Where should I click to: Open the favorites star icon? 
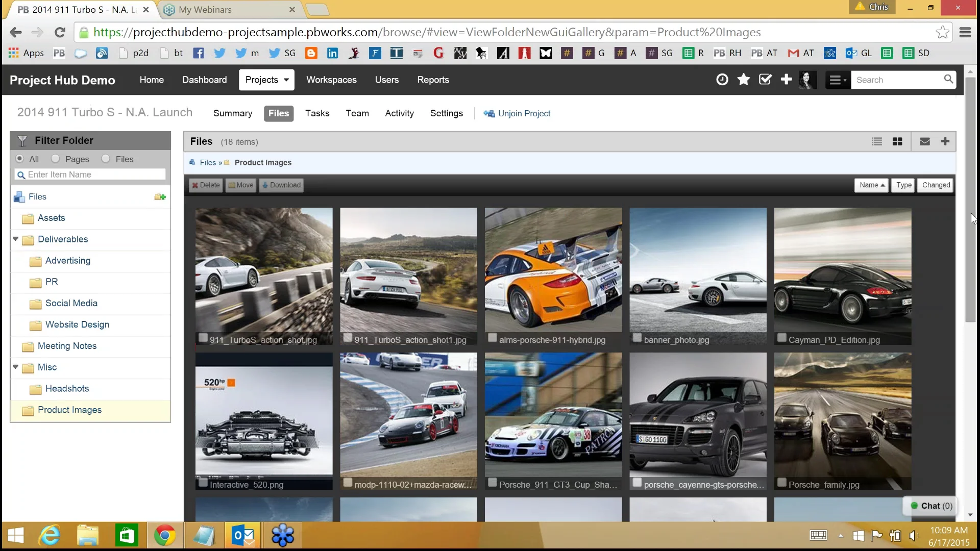click(x=744, y=80)
